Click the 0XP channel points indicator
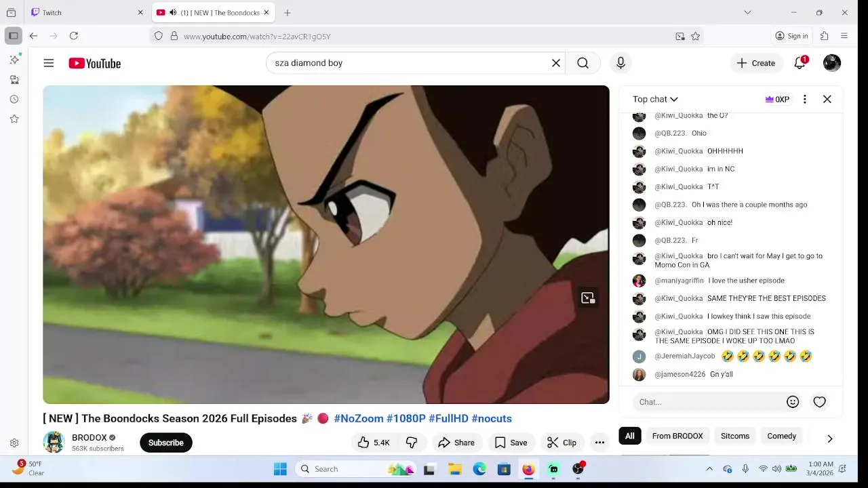 tap(777, 99)
